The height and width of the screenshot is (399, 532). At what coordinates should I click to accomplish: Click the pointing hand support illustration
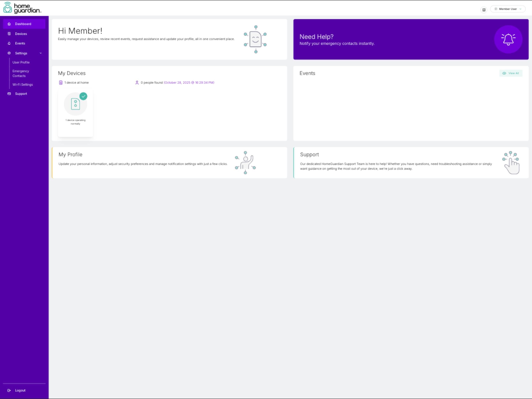[511, 163]
